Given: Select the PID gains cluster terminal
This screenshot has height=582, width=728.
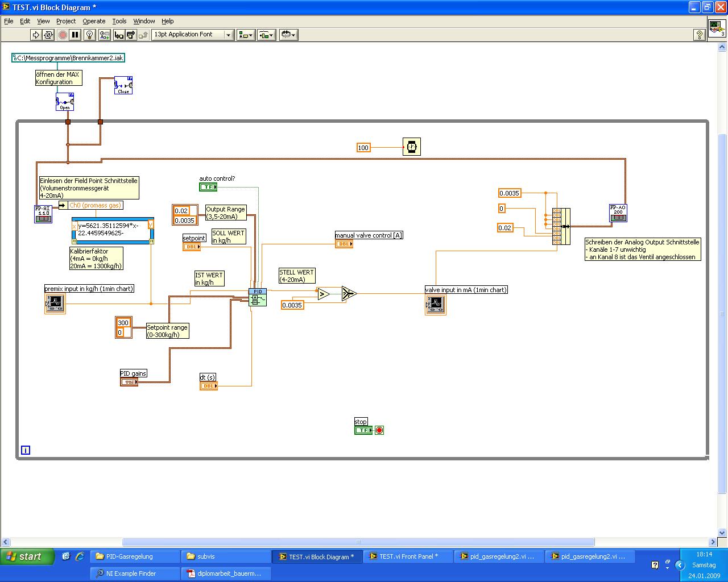Looking at the screenshot, I should point(129,382).
